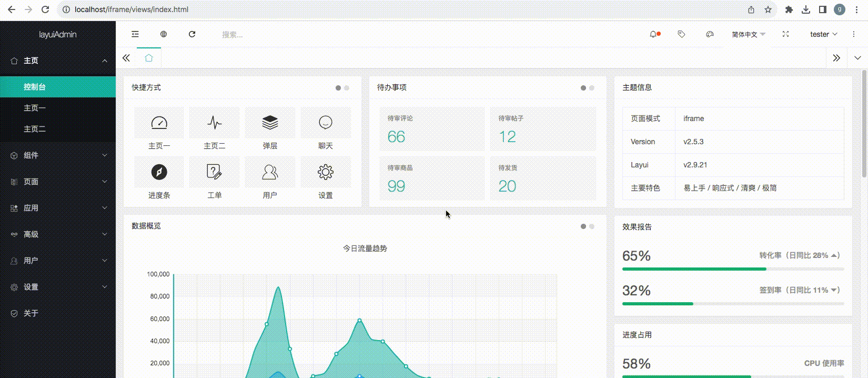Select 主页一 in the sidebar
This screenshot has height=378, width=868.
pyautogui.click(x=35, y=108)
